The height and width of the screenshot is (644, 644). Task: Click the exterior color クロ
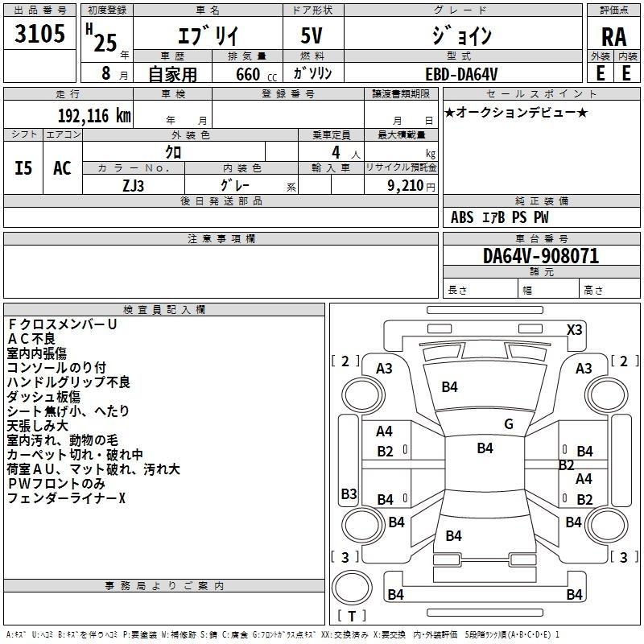[x=173, y=152]
